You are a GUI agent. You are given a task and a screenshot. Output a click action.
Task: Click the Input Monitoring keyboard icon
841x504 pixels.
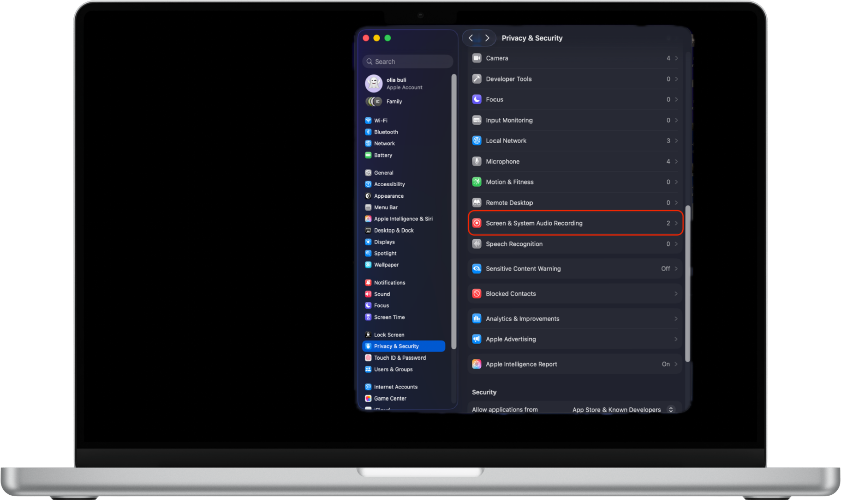point(477,120)
